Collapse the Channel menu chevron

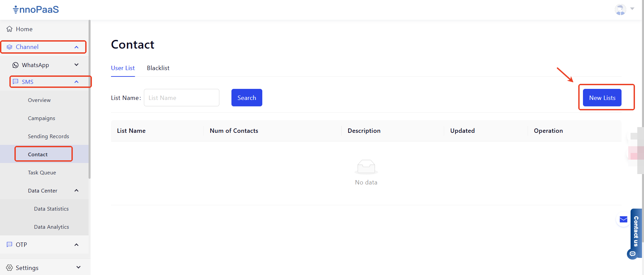pos(76,47)
